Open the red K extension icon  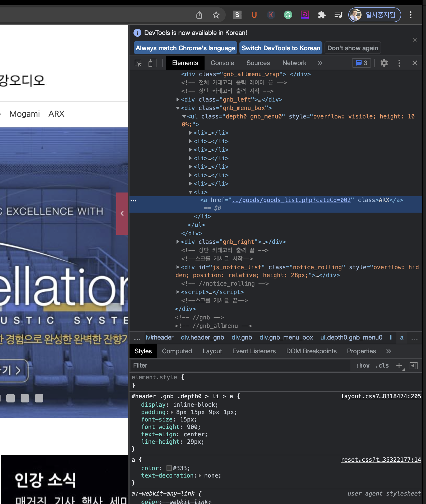(x=271, y=15)
